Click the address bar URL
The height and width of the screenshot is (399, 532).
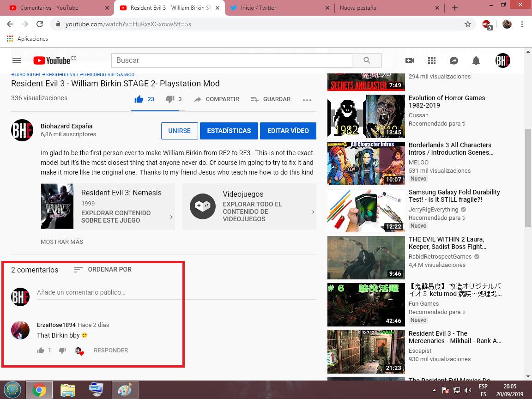pos(128,24)
